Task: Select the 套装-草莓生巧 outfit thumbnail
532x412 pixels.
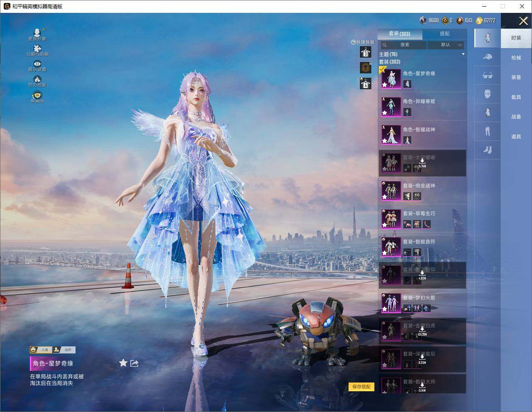Action: 391,218
